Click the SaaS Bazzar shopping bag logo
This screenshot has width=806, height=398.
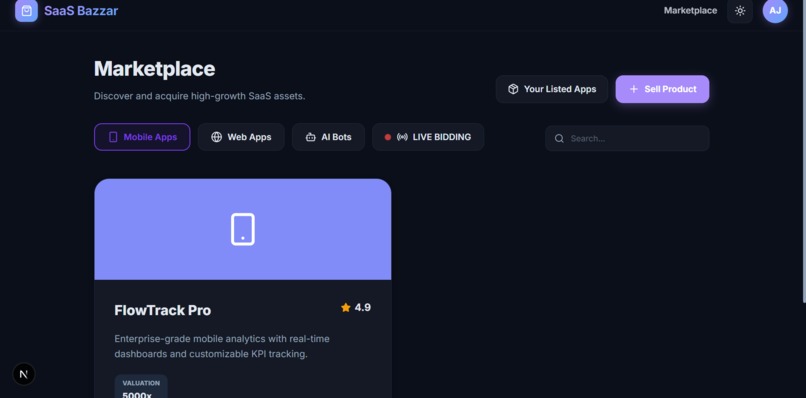point(26,11)
